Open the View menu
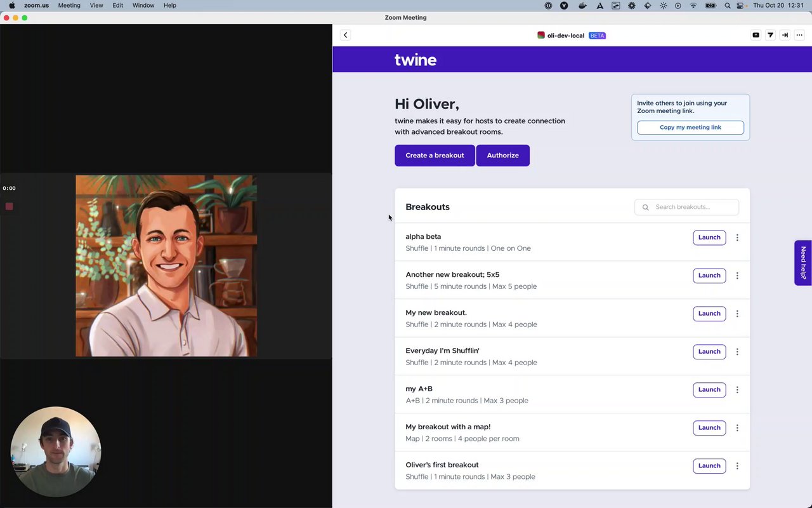The height and width of the screenshot is (508, 812). pos(96,5)
